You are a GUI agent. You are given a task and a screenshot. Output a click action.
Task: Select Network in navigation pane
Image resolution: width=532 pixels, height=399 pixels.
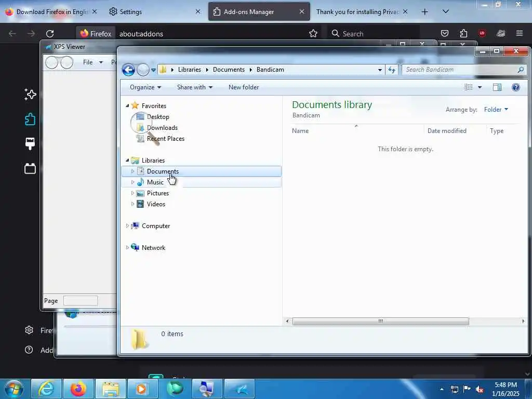coord(153,248)
